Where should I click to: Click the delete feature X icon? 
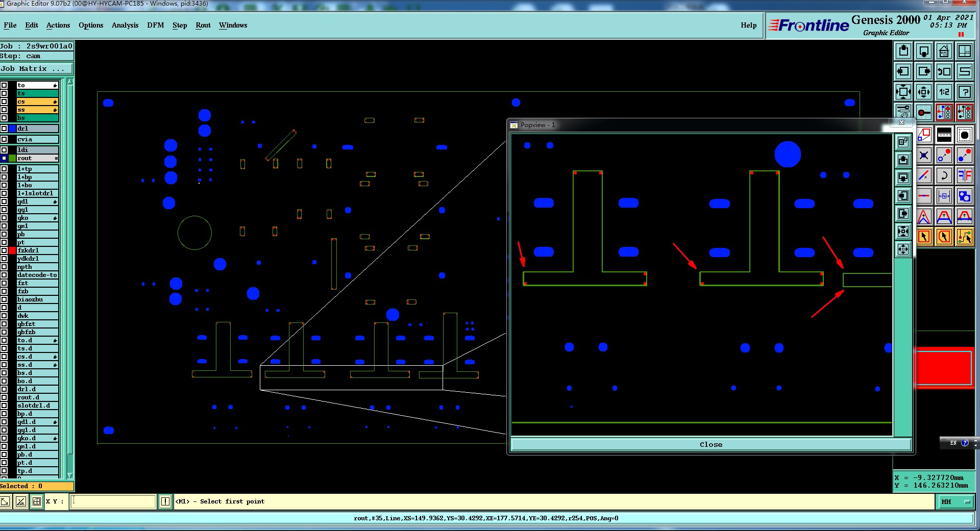[x=924, y=156]
